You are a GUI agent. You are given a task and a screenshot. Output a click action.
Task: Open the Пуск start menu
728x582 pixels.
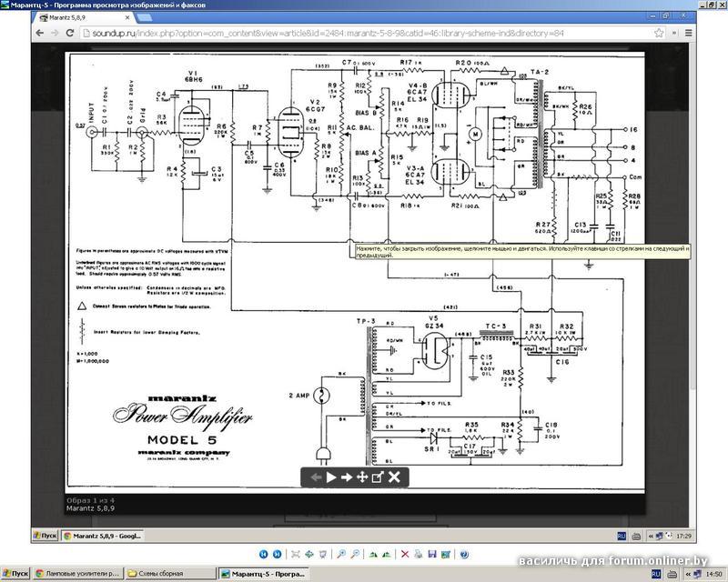[15, 574]
